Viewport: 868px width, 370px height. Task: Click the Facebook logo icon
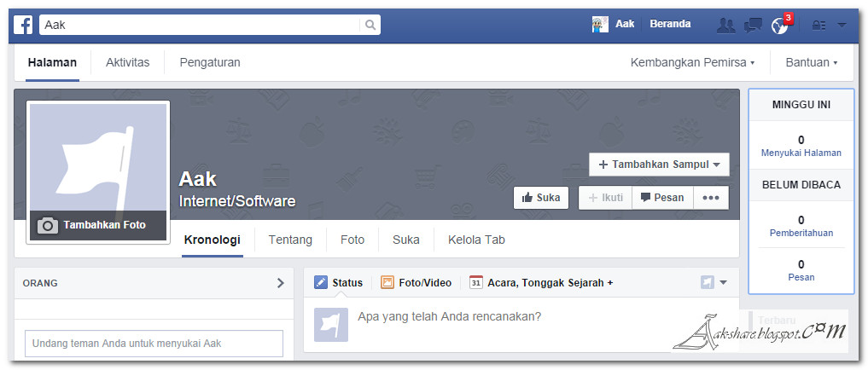pos(23,25)
